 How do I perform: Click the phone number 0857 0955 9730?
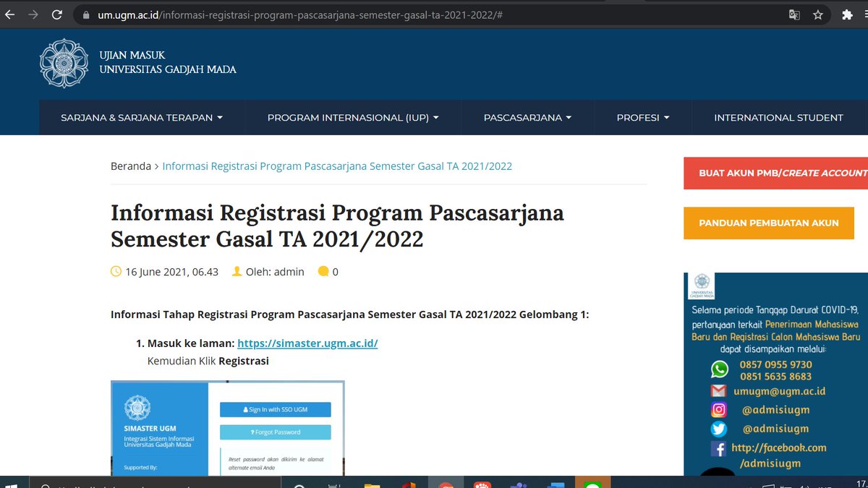(x=775, y=364)
